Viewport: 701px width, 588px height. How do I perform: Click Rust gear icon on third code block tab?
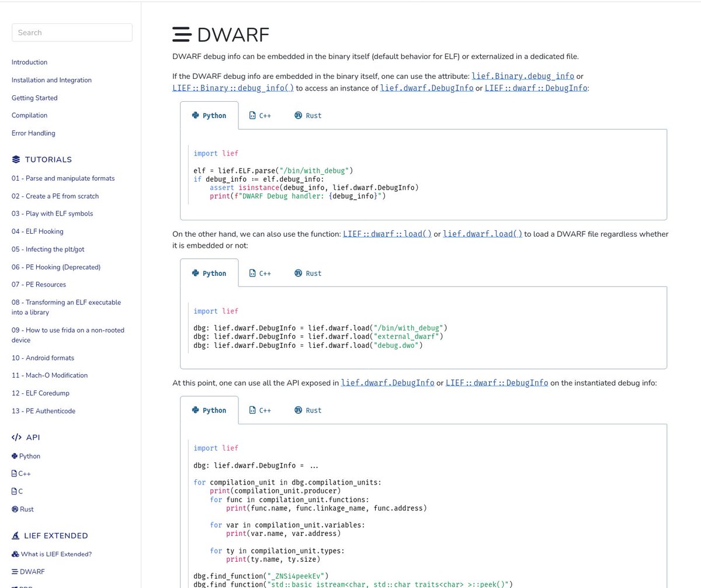pos(298,410)
